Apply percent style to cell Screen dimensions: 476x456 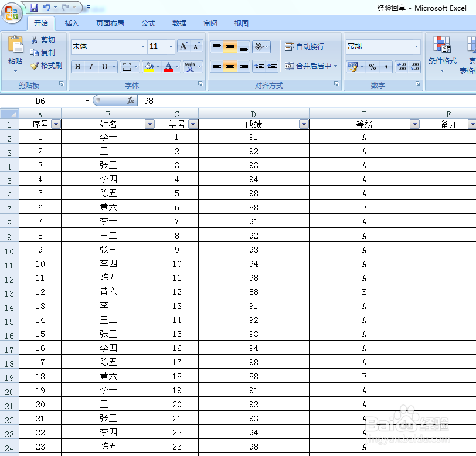(x=372, y=67)
